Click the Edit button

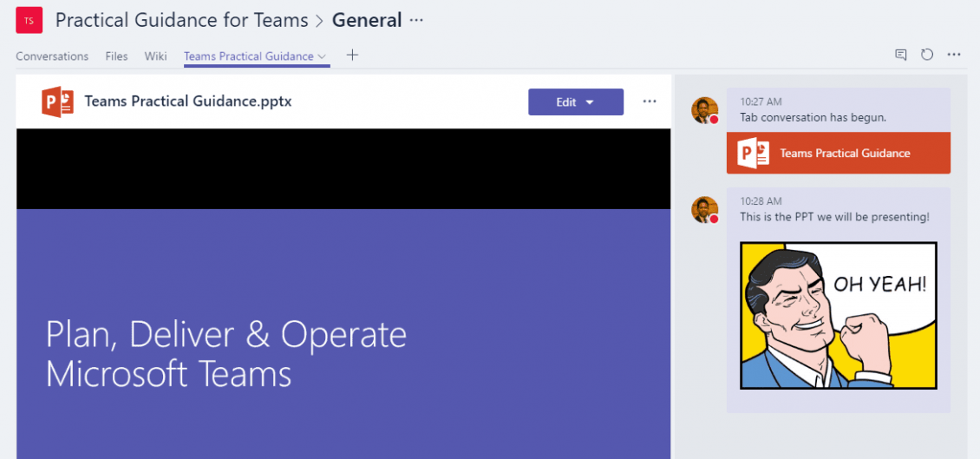pos(576,102)
